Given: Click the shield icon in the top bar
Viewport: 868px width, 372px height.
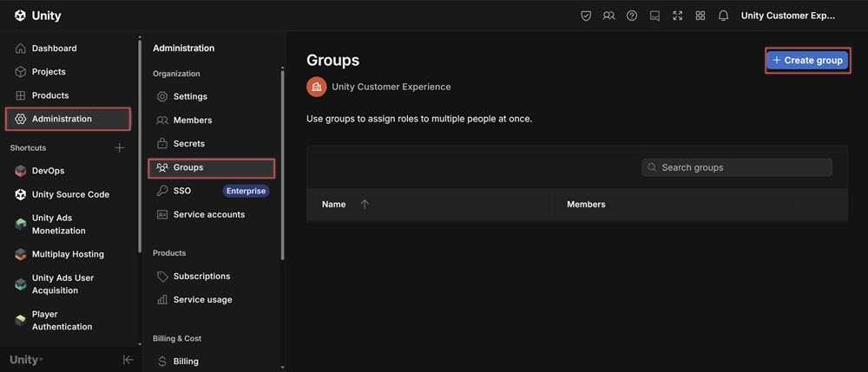Looking at the screenshot, I should (x=586, y=16).
